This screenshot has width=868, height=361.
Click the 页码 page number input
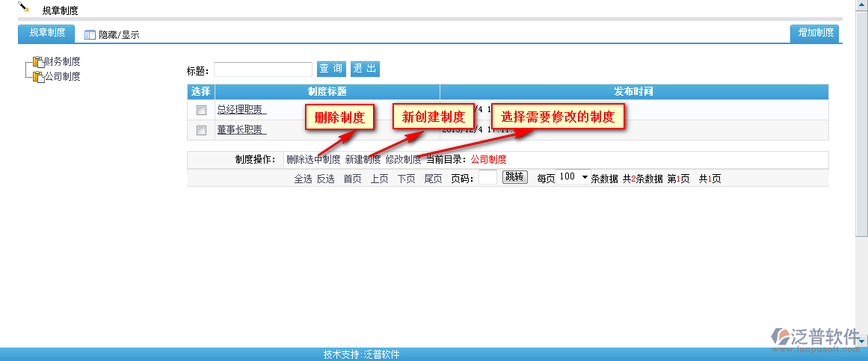[x=487, y=177]
